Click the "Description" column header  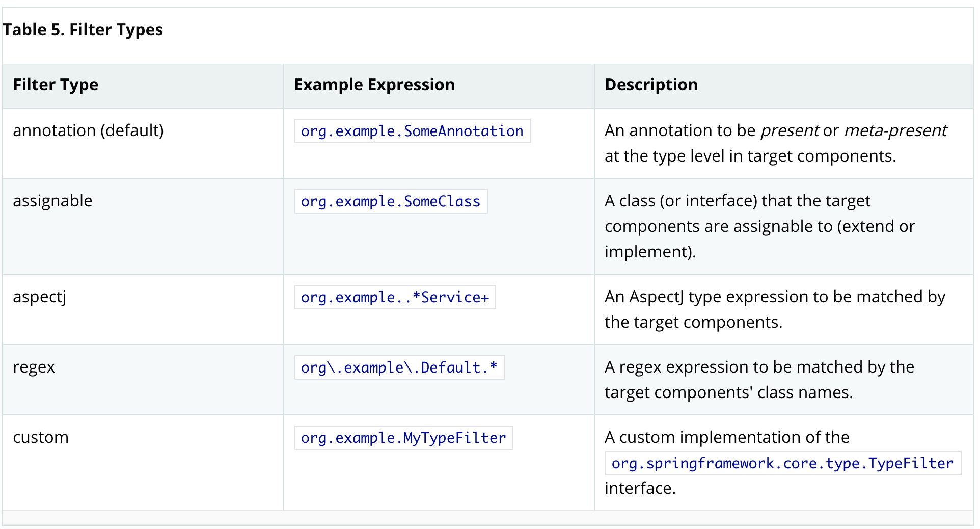651,85
